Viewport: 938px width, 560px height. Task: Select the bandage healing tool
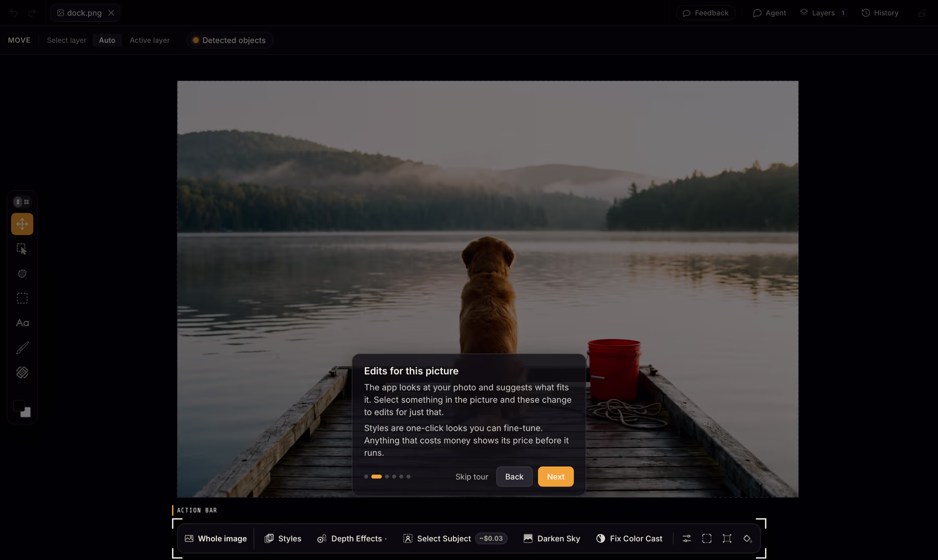[x=22, y=372]
